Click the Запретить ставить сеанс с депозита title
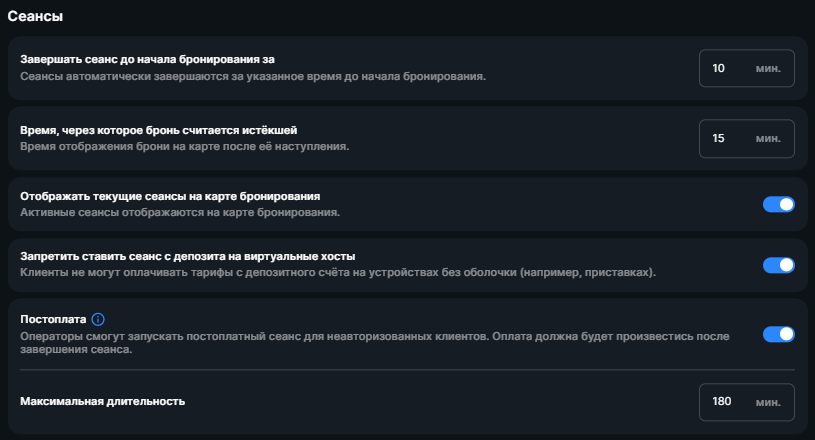The image size is (815, 440). [x=188, y=256]
